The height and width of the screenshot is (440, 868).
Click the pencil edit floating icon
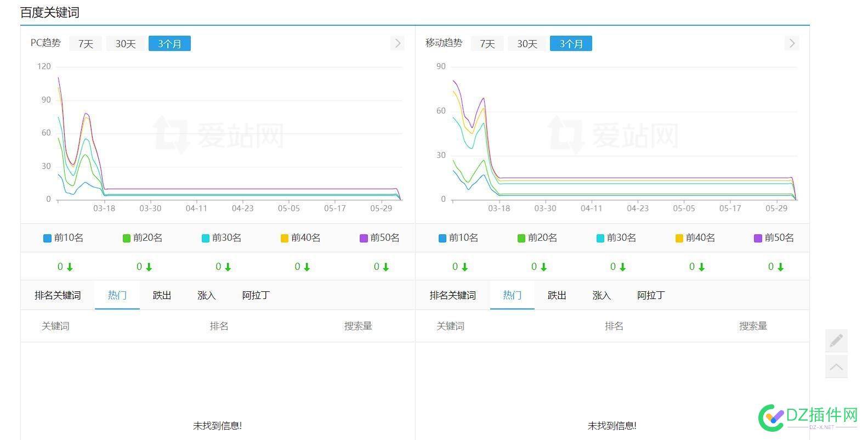[836, 341]
